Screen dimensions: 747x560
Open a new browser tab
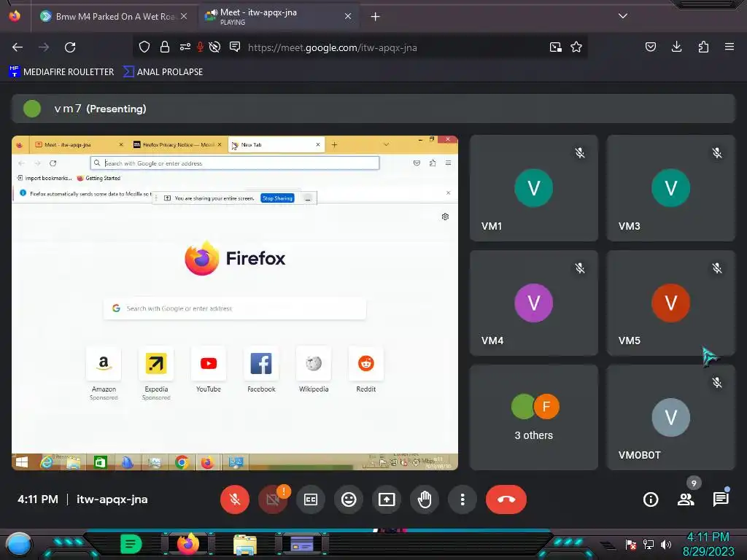pyautogui.click(x=376, y=17)
